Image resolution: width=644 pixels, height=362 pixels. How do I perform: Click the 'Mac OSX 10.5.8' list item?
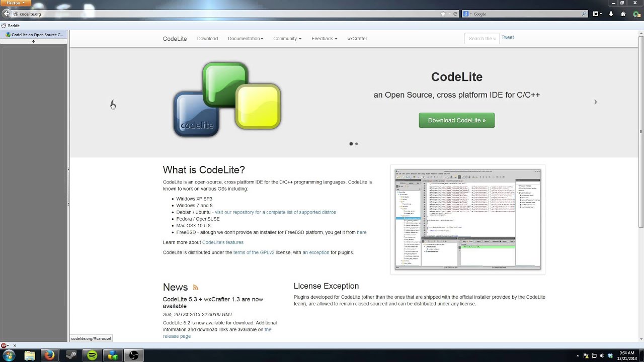[193, 226]
